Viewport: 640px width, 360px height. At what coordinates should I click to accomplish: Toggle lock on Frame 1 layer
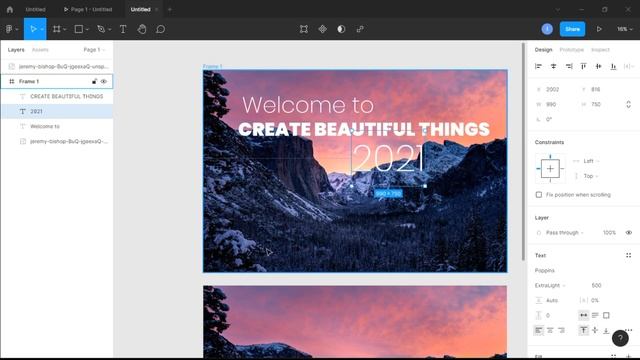(94, 82)
